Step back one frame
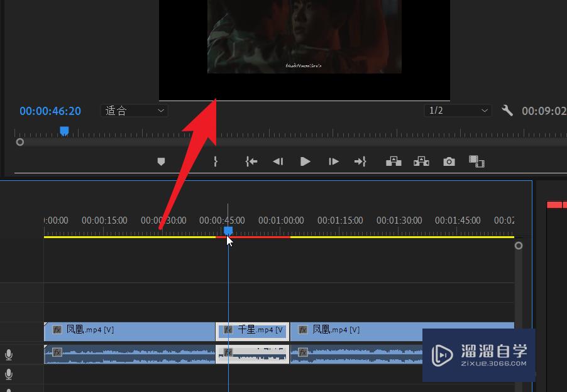 point(278,161)
